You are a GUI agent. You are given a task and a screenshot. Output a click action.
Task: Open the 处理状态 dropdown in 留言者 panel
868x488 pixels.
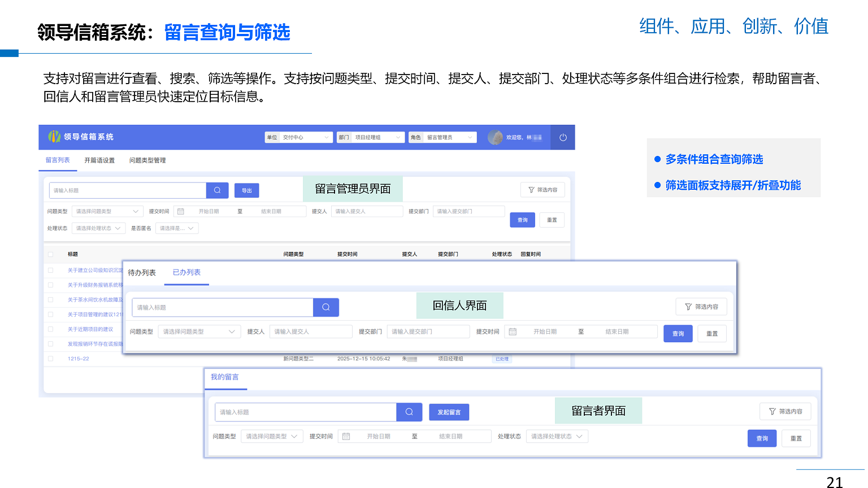tap(557, 435)
